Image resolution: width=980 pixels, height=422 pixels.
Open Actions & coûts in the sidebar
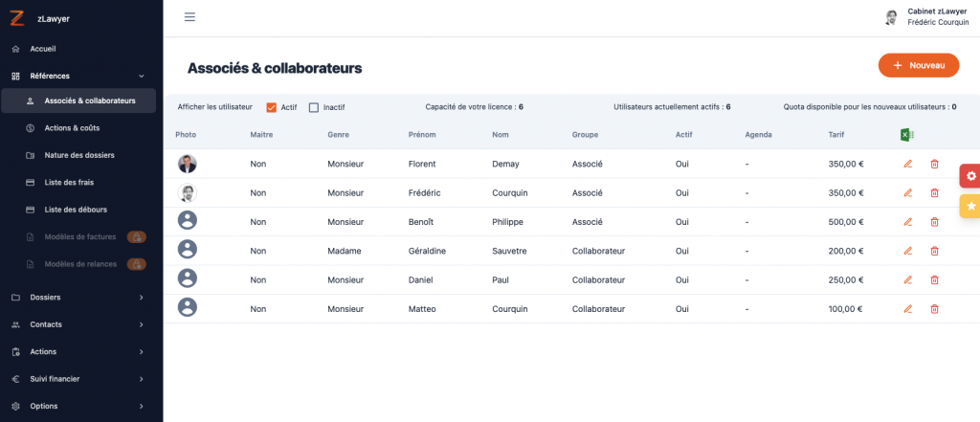tap(72, 127)
